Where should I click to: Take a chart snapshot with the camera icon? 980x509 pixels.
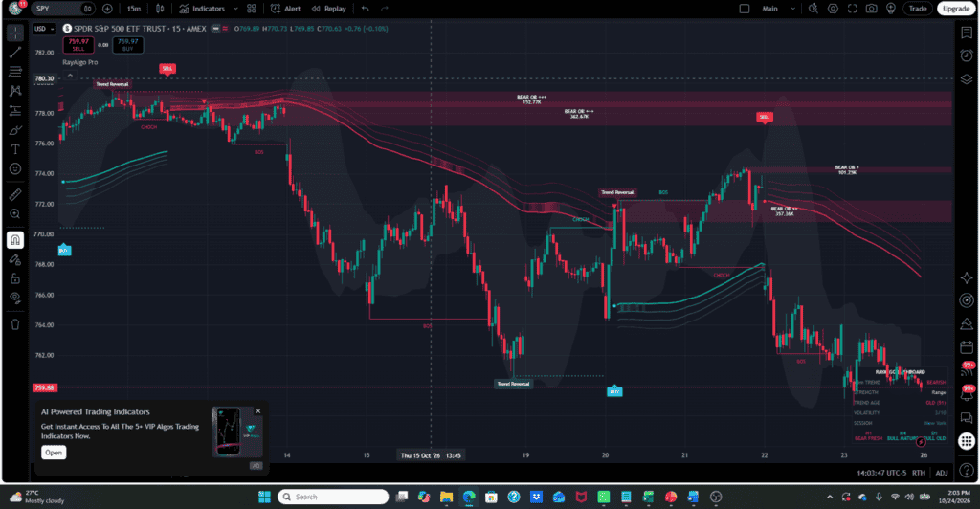(x=871, y=8)
